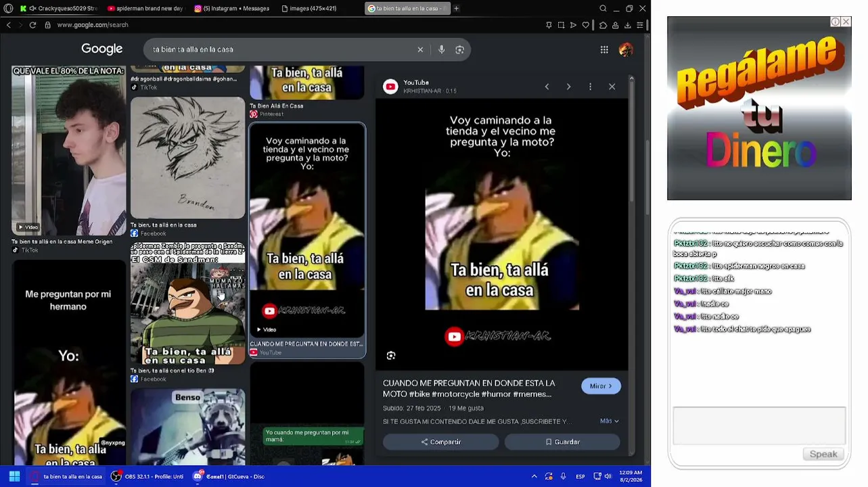Open the Opera browser menu icon
The height and width of the screenshot is (487, 868).
(8, 9)
